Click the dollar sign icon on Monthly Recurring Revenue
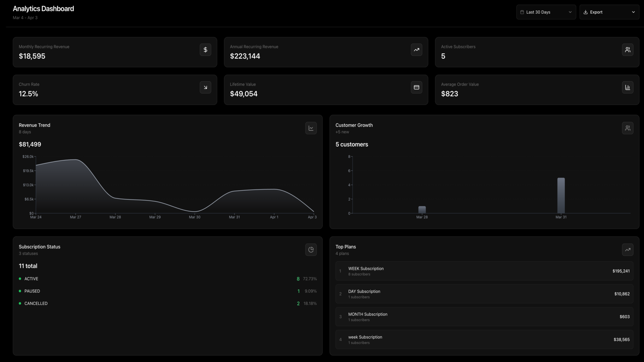The width and height of the screenshot is (644, 362). (x=205, y=50)
